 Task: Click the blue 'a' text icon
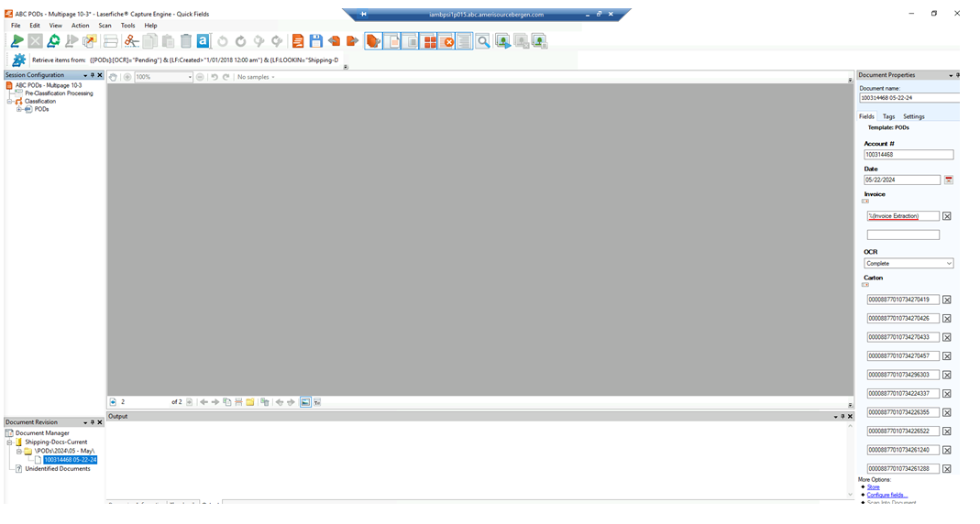pos(204,41)
